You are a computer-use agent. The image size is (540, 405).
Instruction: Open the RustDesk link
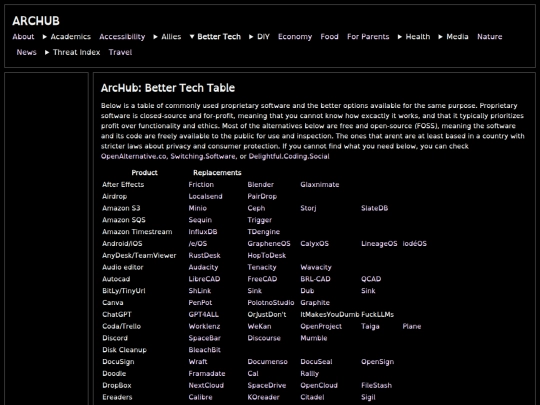[205, 256]
